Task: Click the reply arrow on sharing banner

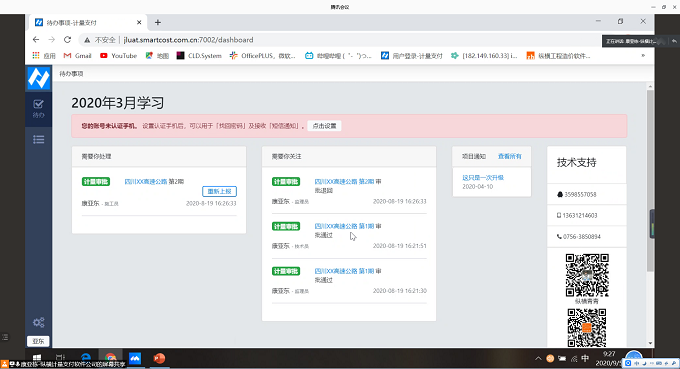Action: click(674, 41)
